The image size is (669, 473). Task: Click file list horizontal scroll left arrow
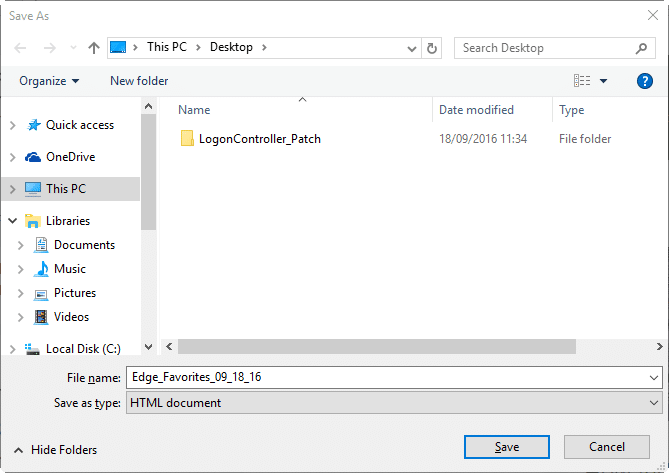[169, 347]
